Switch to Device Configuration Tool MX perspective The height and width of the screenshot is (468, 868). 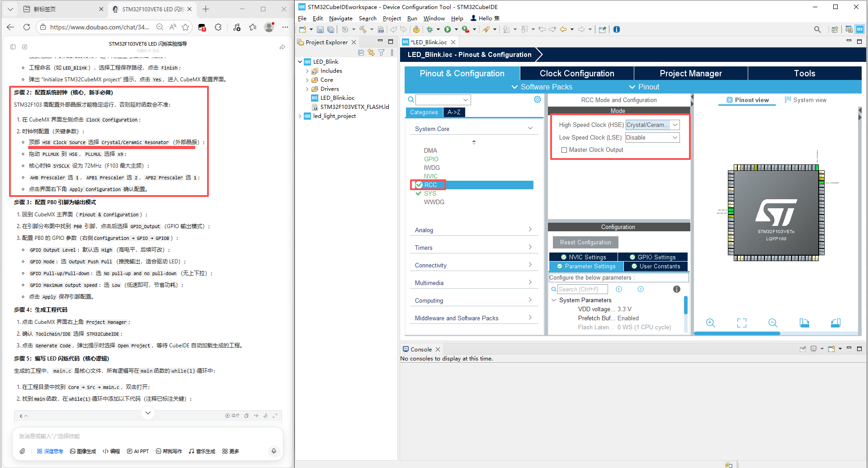coord(860,29)
